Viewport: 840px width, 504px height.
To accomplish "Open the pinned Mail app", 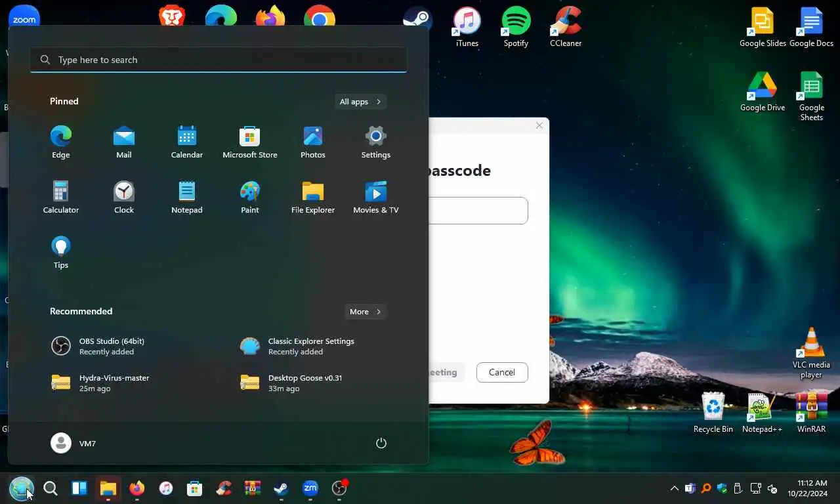I will 123,142.
